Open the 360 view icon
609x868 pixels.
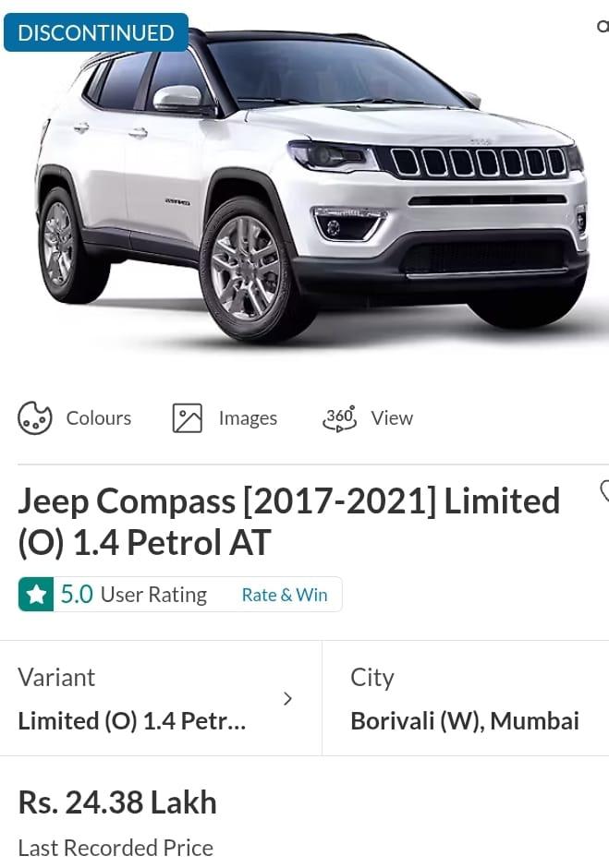pyautogui.click(x=339, y=418)
